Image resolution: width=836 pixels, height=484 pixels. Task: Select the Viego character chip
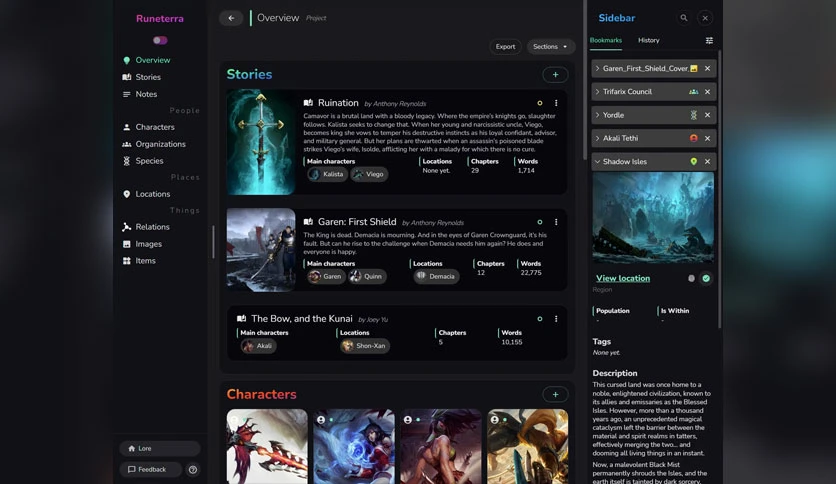click(369, 174)
